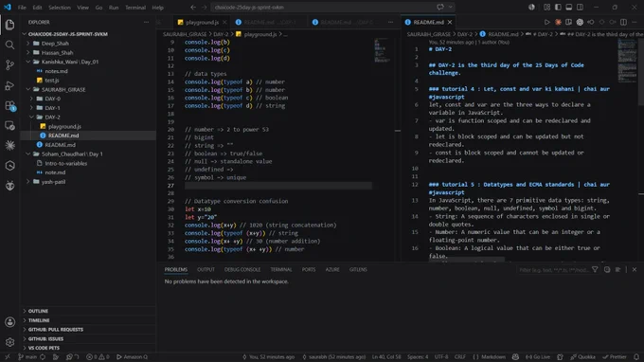Collapse the SAURABH_GIRASE folder
The height and width of the screenshot is (362, 644).
[63, 89]
